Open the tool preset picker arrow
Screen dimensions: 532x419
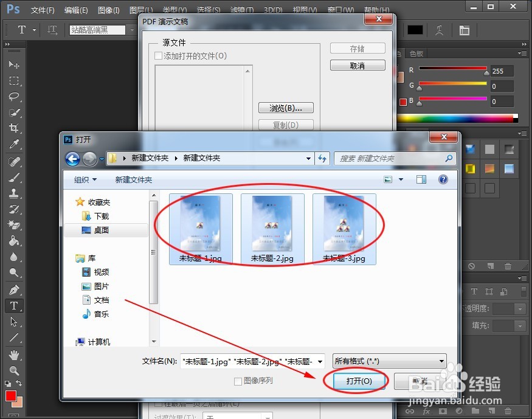[x=34, y=30]
